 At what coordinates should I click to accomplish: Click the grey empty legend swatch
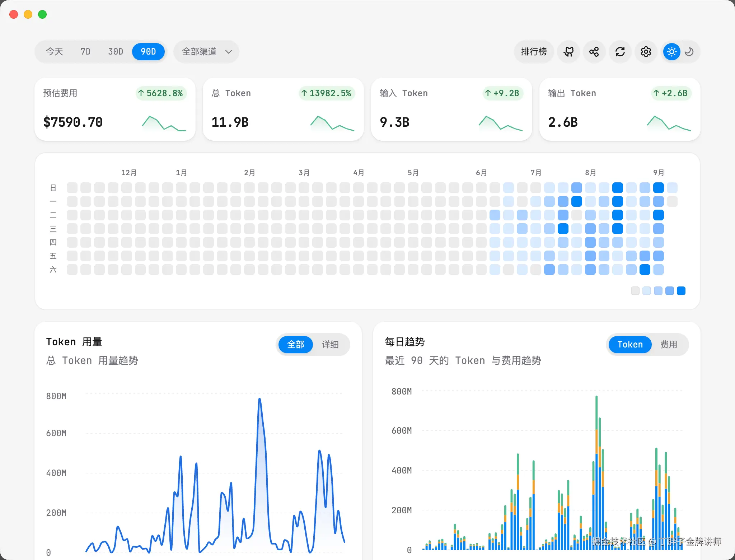[635, 291]
